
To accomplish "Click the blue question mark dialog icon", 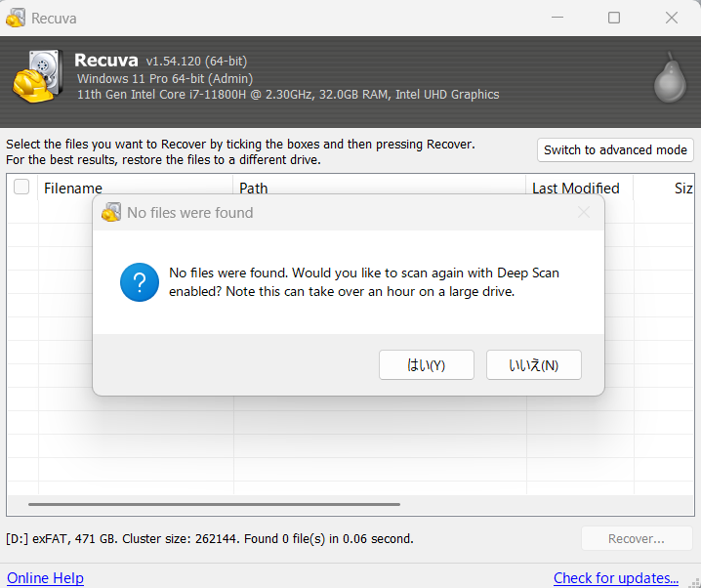I will (140, 282).
